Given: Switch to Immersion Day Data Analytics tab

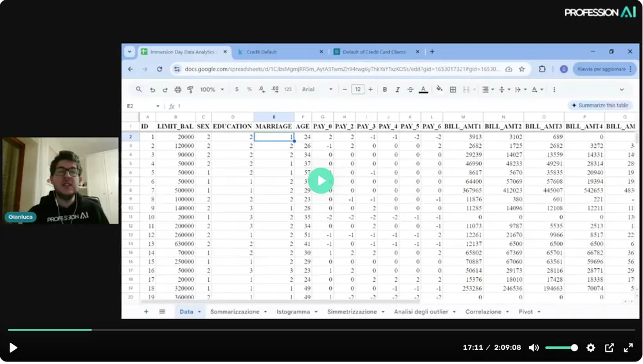Looking at the screenshot, I should (184, 52).
